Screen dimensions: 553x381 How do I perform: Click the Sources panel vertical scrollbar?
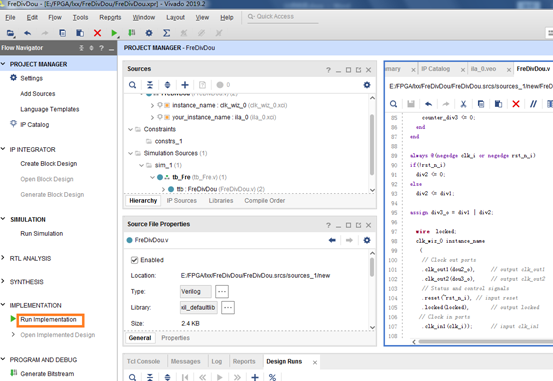(x=372, y=144)
